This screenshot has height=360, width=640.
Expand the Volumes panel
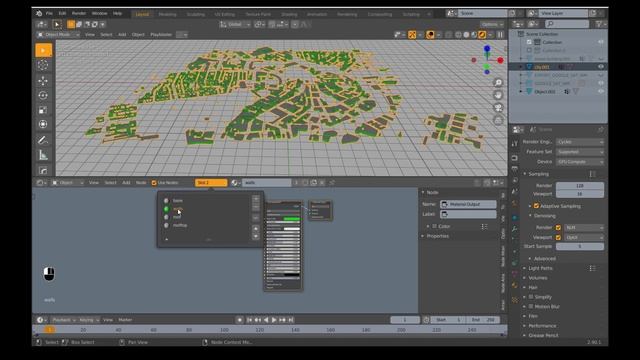tap(538, 278)
